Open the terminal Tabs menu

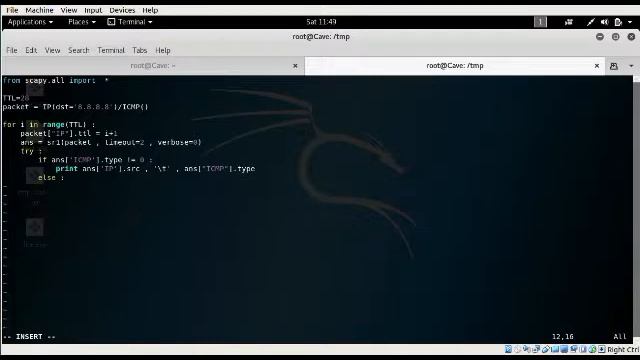coord(140,50)
